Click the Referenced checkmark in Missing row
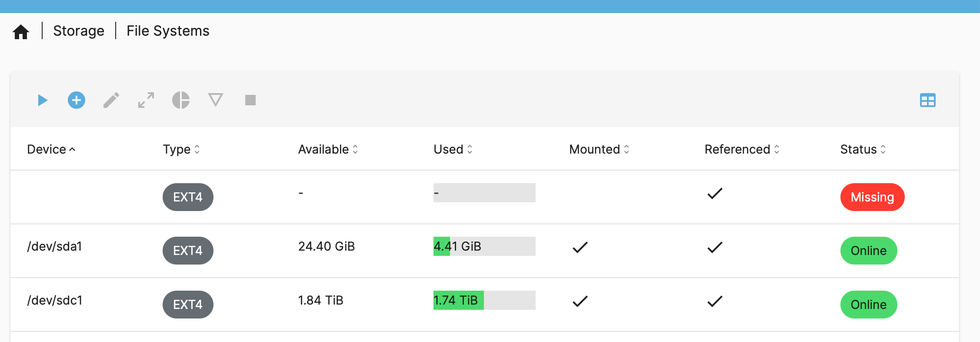The width and height of the screenshot is (980, 342). (715, 193)
